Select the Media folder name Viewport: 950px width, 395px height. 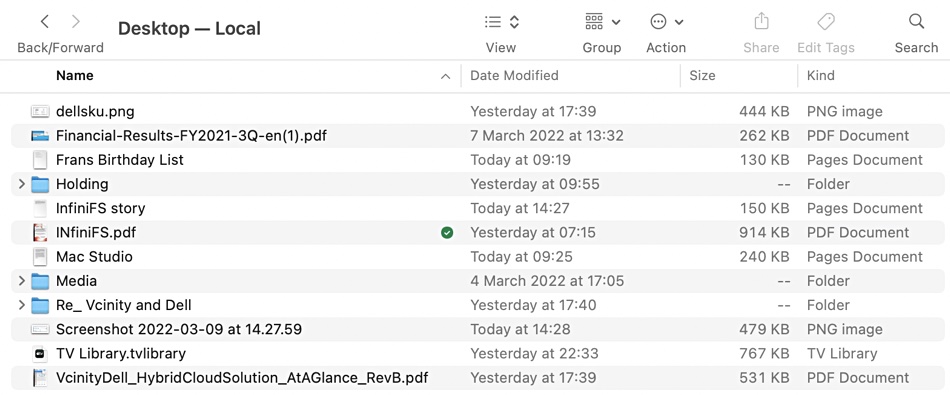[x=76, y=281]
